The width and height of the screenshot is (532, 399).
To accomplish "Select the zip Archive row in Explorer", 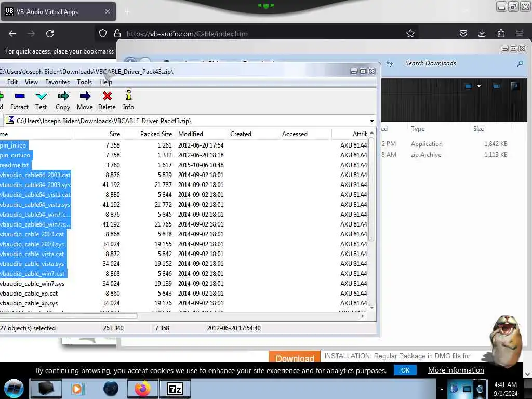I will pos(445,155).
